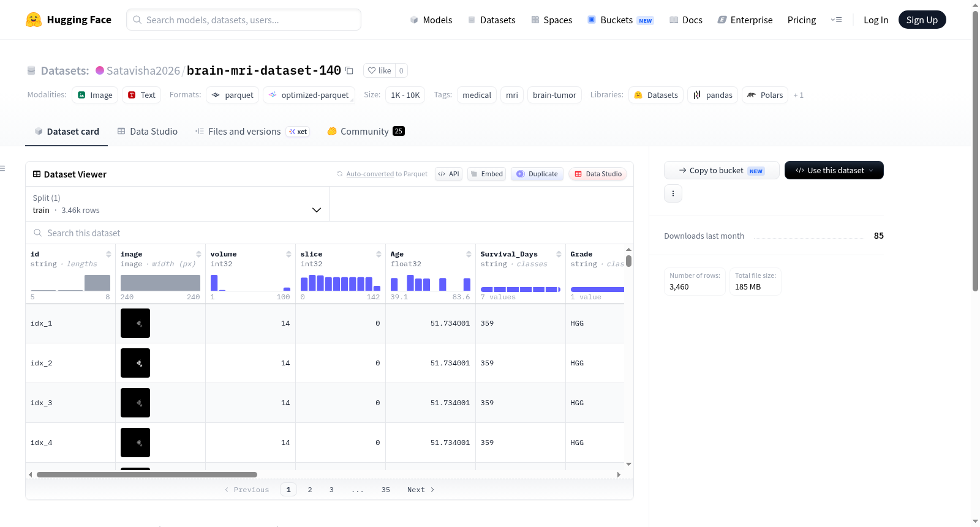Open Buckets in the top navigation
Screen dimensions: 980x527
pyautogui.click(x=620, y=20)
